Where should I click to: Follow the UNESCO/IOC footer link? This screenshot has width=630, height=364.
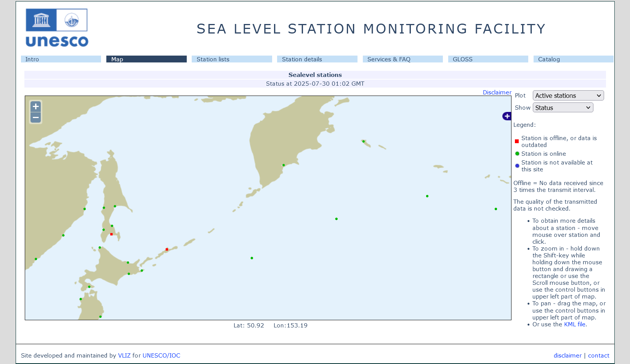pos(161,356)
